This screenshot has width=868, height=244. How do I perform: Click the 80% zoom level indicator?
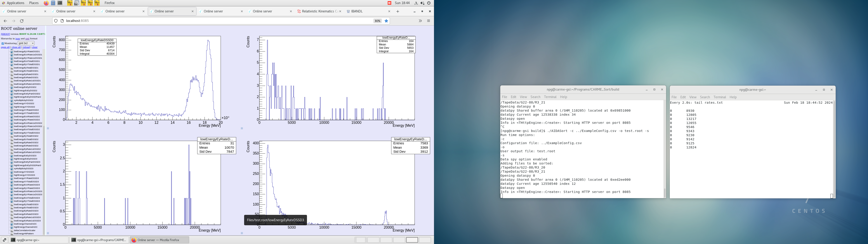[x=377, y=21]
